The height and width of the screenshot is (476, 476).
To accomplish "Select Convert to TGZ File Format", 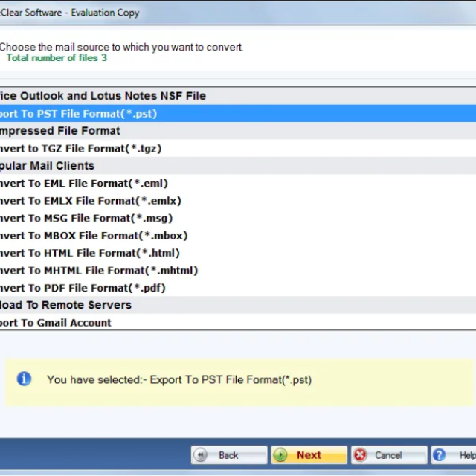I will [x=80, y=149].
